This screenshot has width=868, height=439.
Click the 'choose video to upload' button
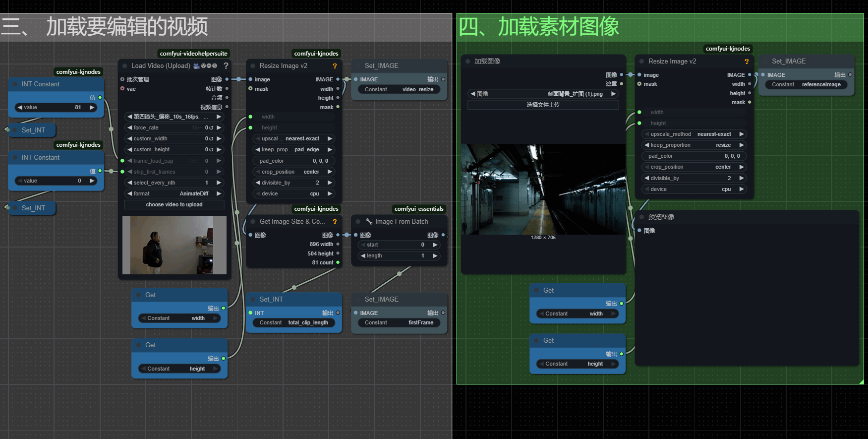coord(174,204)
